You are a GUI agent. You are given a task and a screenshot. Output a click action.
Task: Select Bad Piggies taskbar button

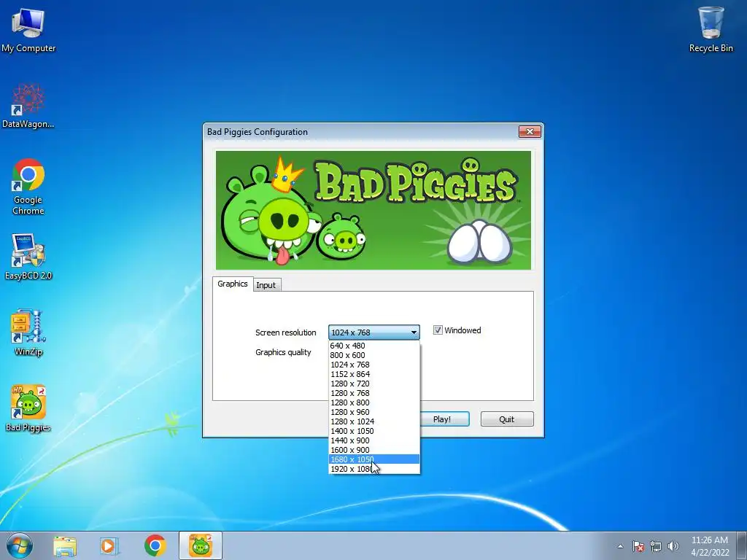[201, 545]
